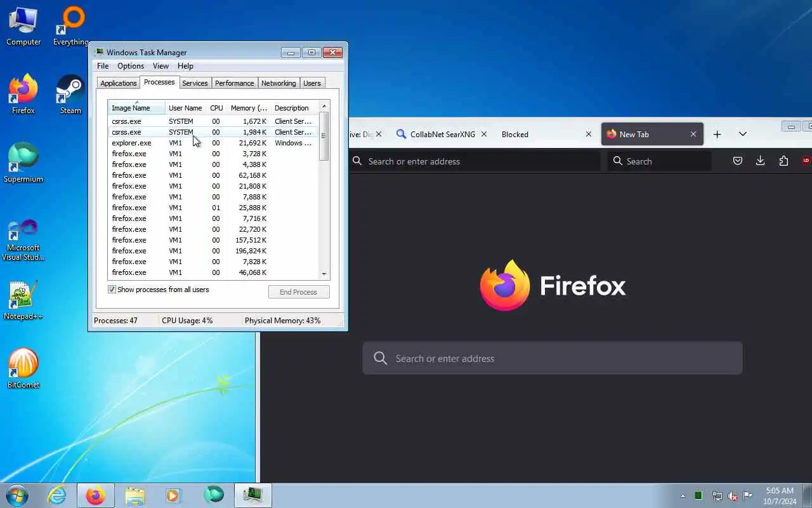Image resolution: width=812 pixels, height=508 pixels.
Task: Click the Task Manager taskbar button
Action: pyautogui.click(x=253, y=495)
